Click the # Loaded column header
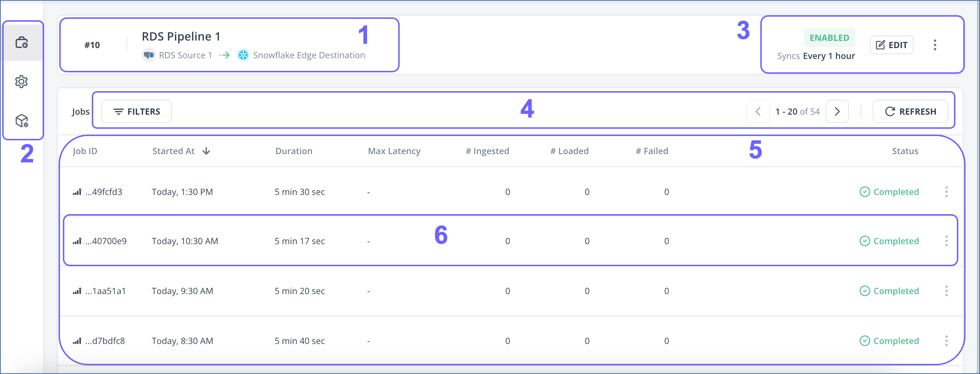The image size is (980, 374). pyautogui.click(x=569, y=151)
